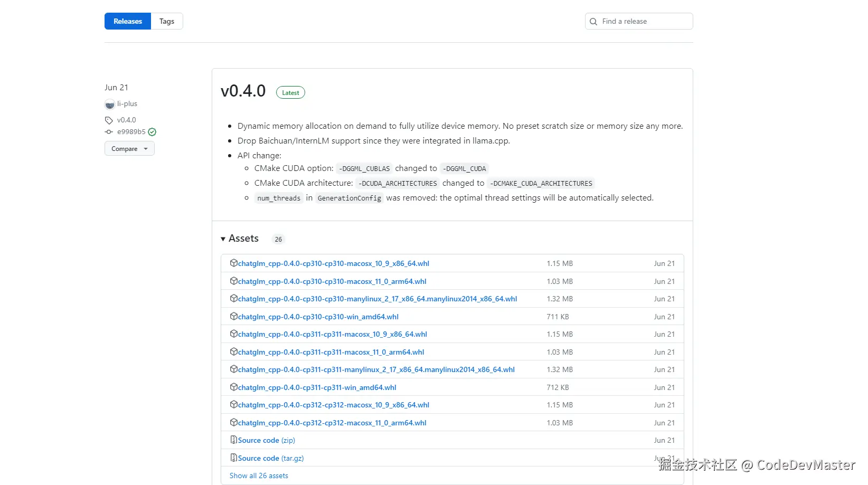Click the Source code (tar.gz) file icon

[233, 458]
